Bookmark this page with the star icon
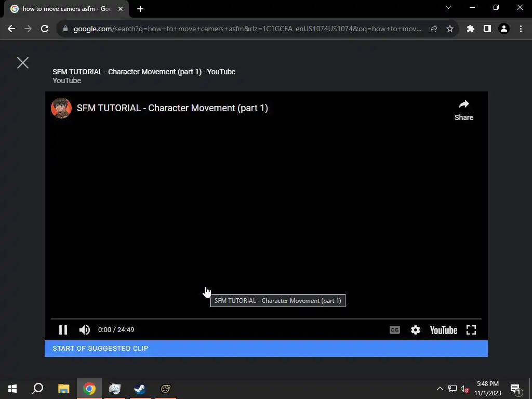This screenshot has width=532, height=399. pyautogui.click(x=450, y=29)
